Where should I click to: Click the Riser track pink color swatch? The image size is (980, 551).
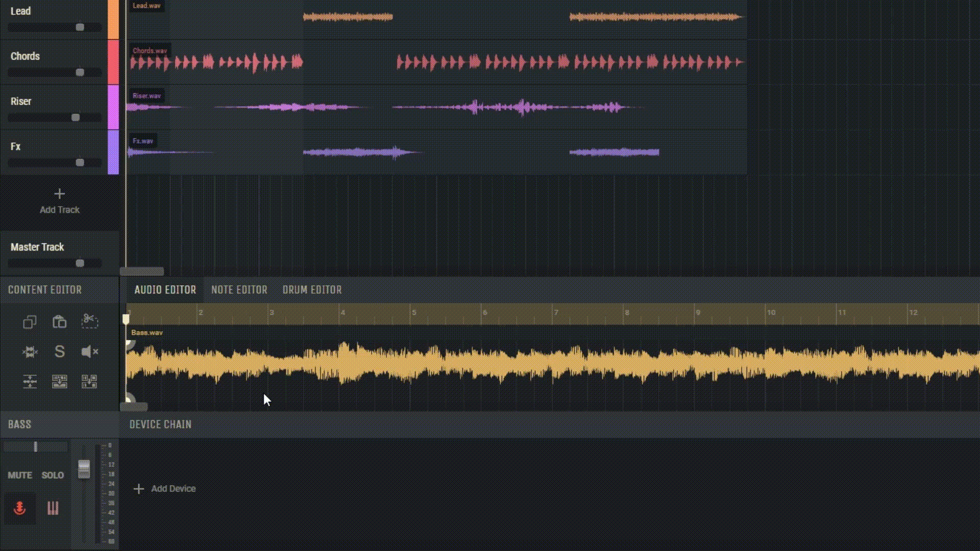[x=113, y=107]
